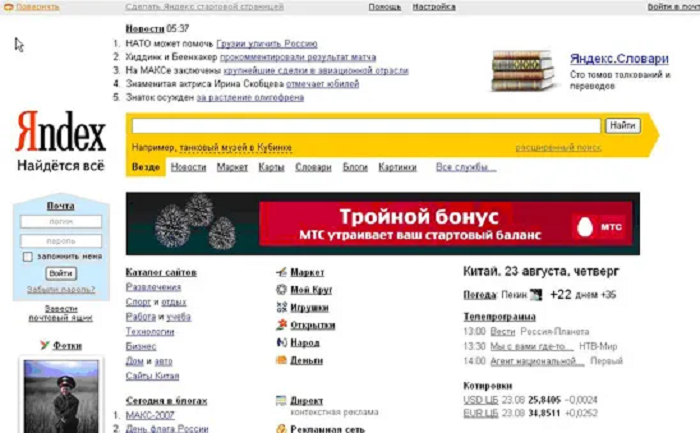Viewport: 700px width, 433px height.
Task: Click the Фотки soldier photo thumbnail
Action: point(61,396)
